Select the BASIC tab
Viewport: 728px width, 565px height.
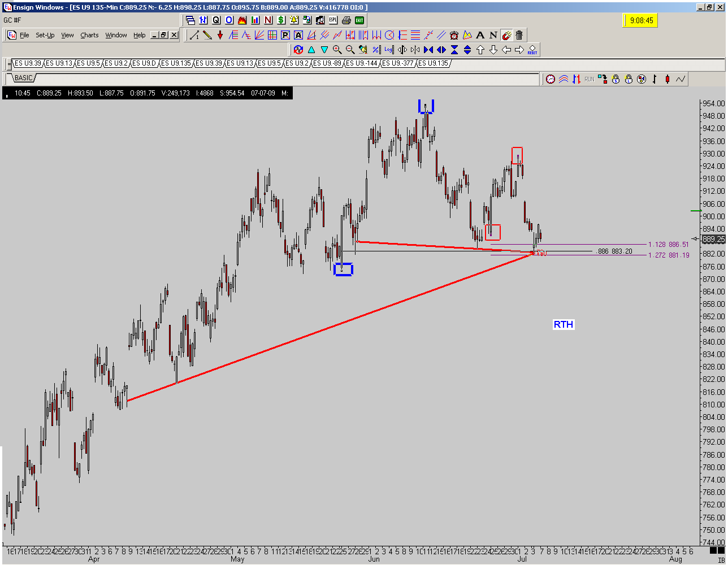pyautogui.click(x=24, y=78)
